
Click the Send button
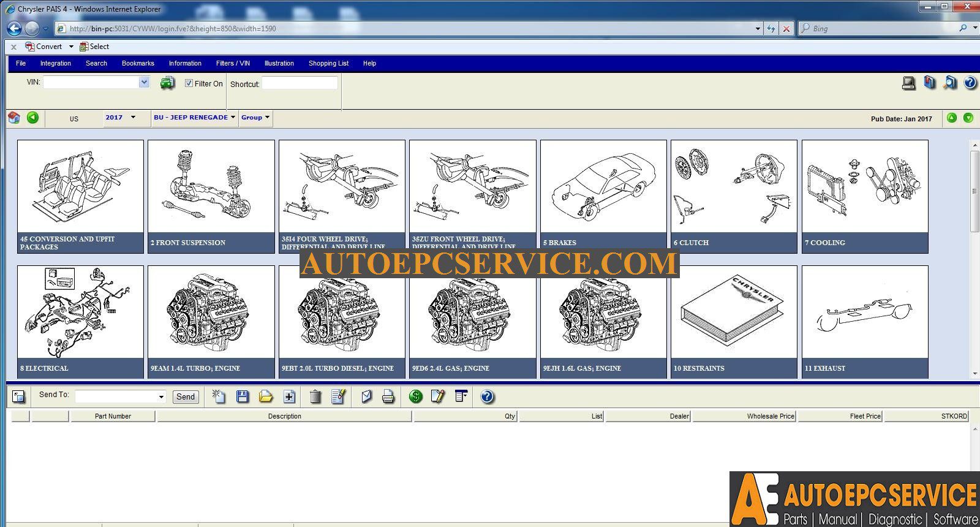tap(186, 397)
